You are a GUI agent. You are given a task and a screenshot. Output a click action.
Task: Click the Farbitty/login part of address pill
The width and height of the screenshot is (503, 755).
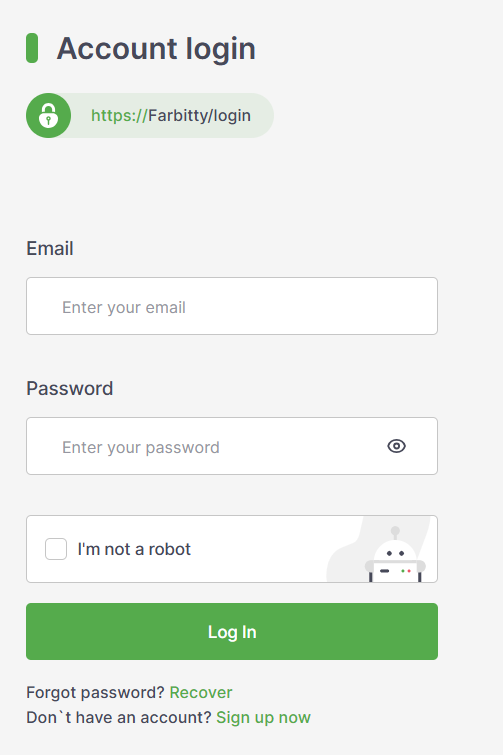(x=199, y=116)
